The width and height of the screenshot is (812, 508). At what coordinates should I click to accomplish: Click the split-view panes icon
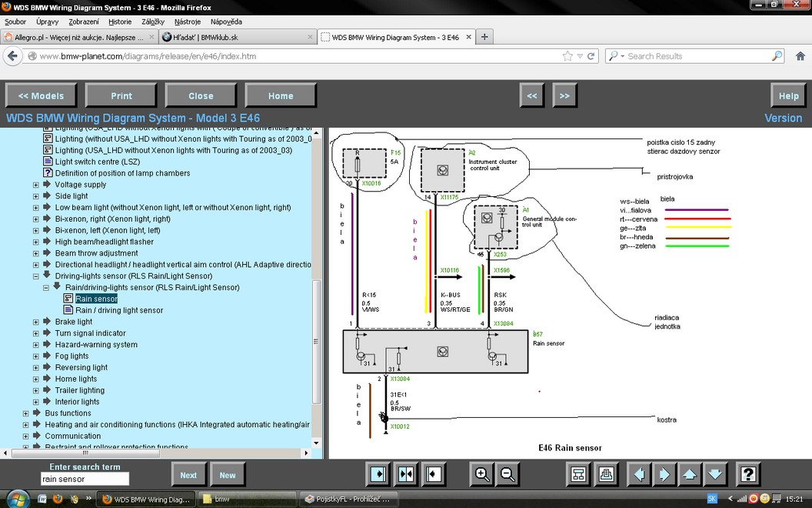click(405, 474)
